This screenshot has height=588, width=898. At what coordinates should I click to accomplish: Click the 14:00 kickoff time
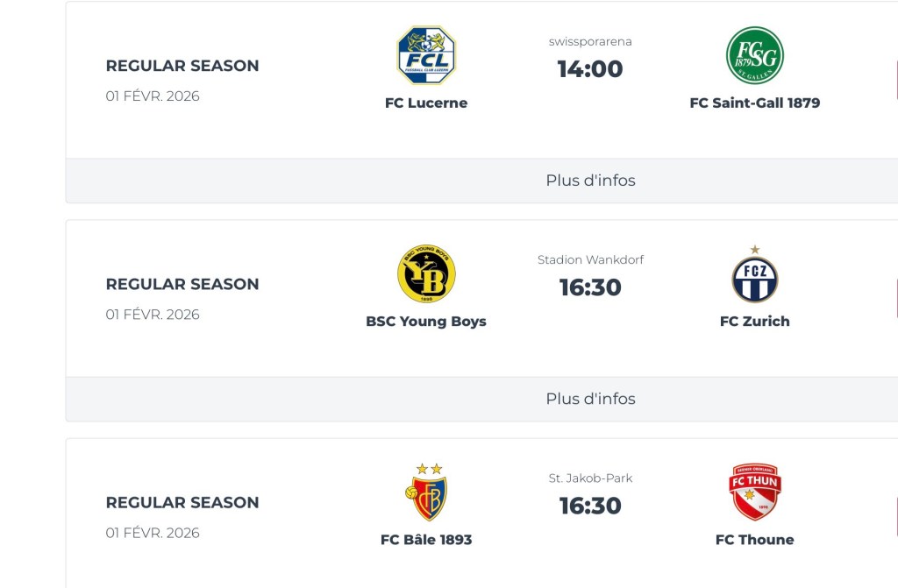tap(590, 68)
